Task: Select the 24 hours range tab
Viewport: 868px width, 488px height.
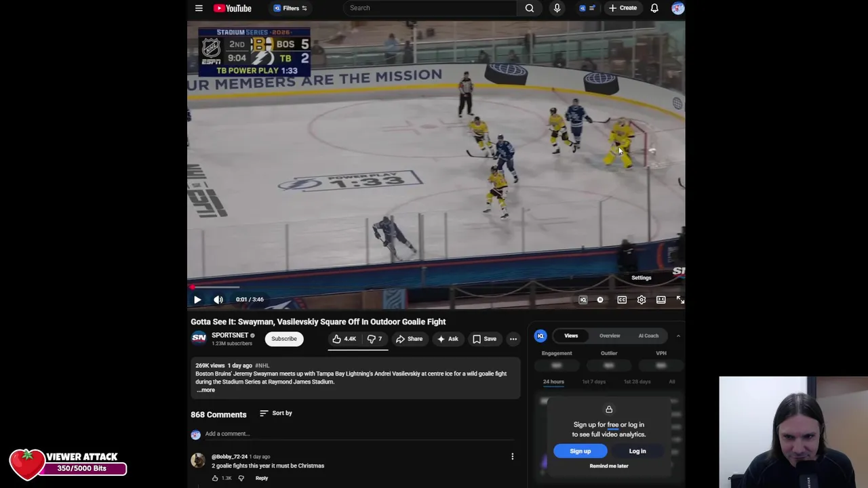Action: (553, 382)
